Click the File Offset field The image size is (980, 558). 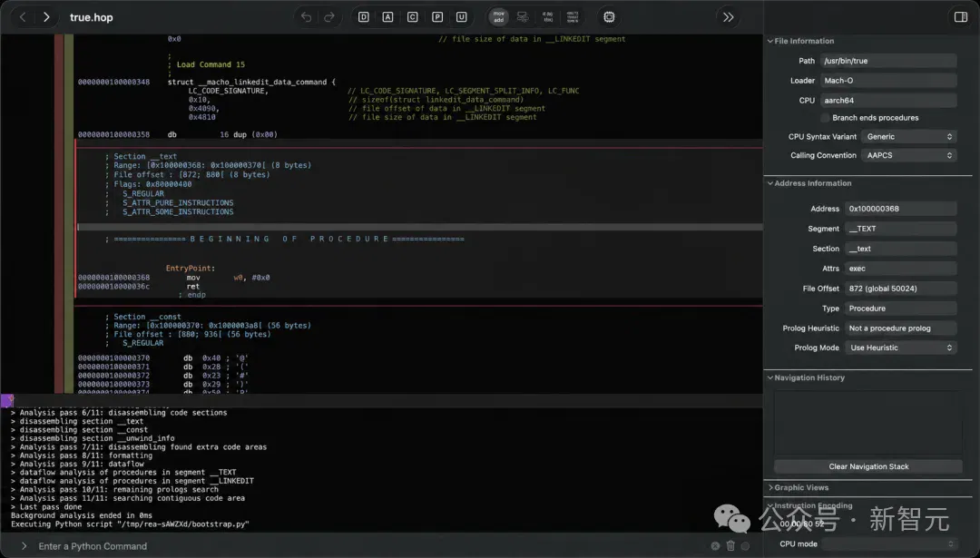901,288
